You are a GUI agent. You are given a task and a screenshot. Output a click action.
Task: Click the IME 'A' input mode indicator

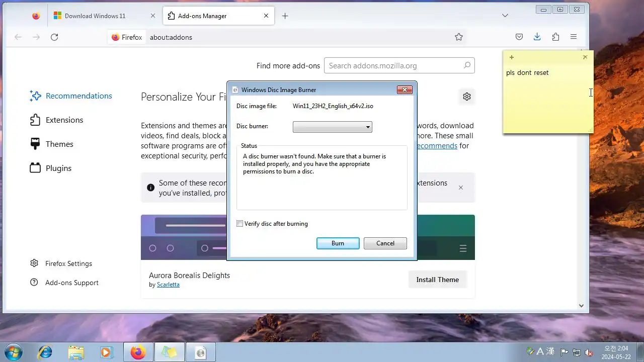point(540,352)
